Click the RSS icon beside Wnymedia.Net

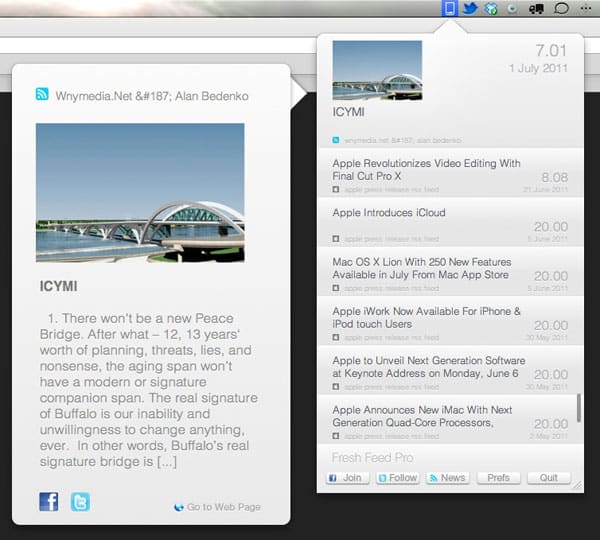(42, 95)
